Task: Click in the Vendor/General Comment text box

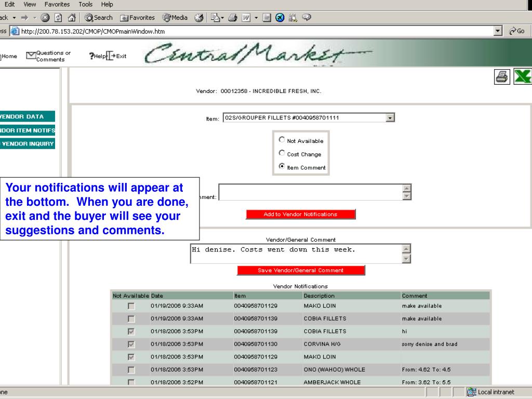Action: (296, 254)
